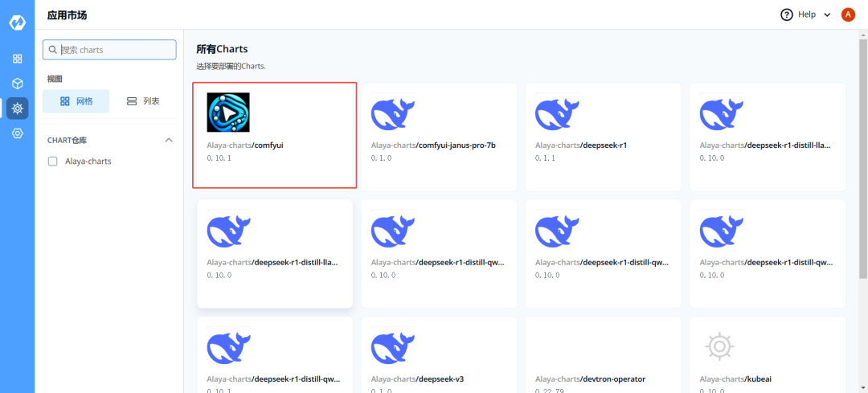Open the dropdown arrow next to Help
This screenshot has height=393, width=868.
coord(827,15)
